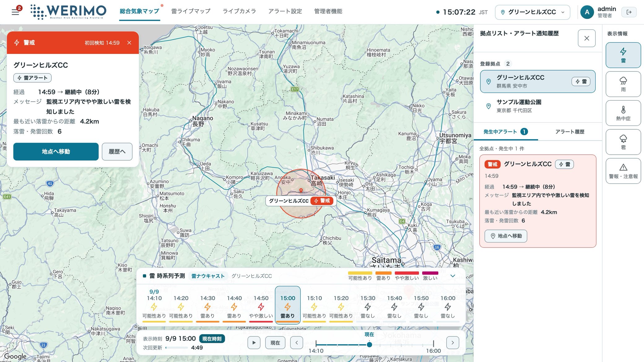Select the 熱中症 heatstroke display layer
This screenshot has height=362, width=644.
tap(623, 113)
